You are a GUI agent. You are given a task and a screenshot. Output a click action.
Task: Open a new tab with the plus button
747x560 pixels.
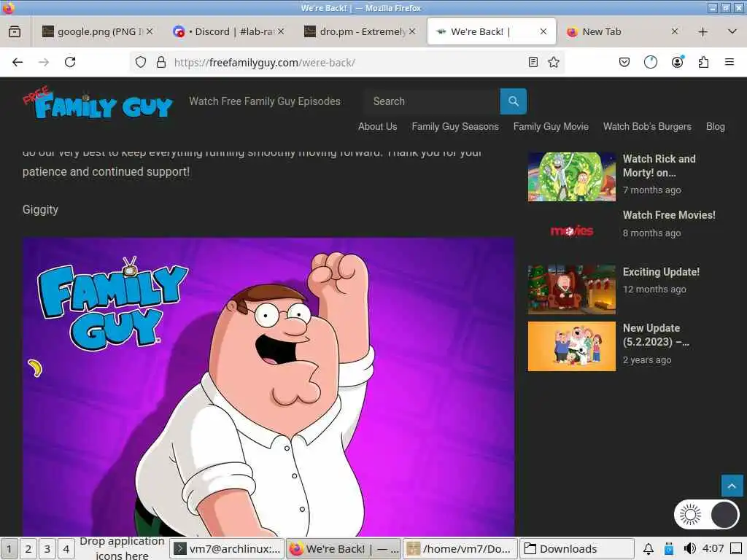pyautogui.click(x=703, y=32)
